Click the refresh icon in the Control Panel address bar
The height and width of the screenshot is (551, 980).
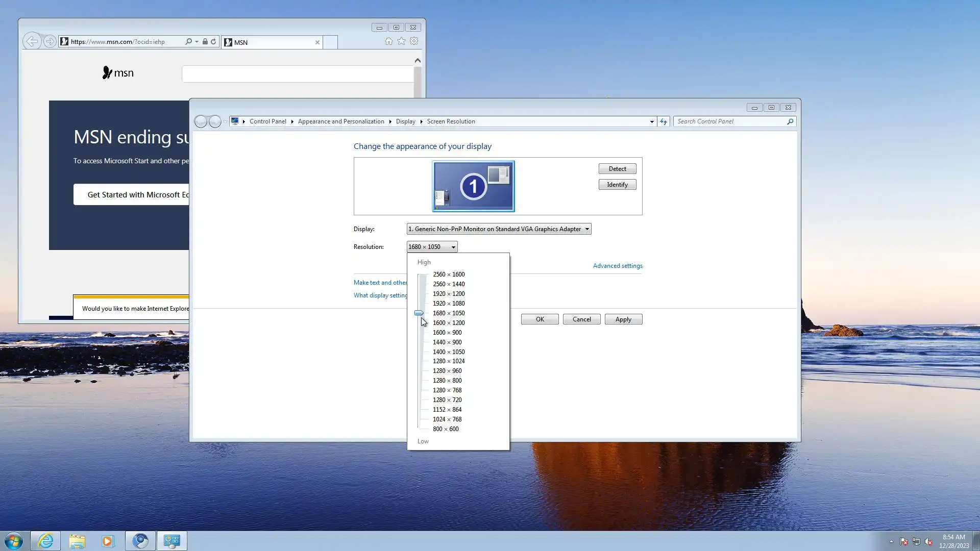663,121
